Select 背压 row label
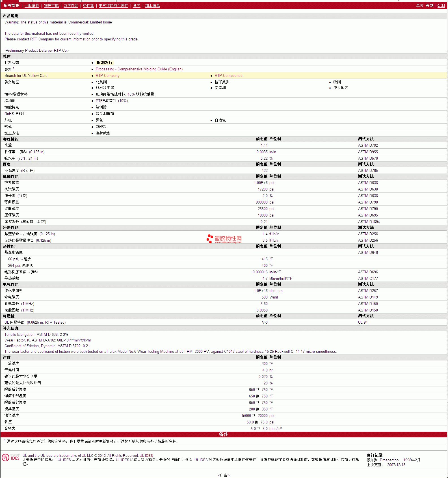Viewport: 448px width, 478px height. tap(8, 422)
